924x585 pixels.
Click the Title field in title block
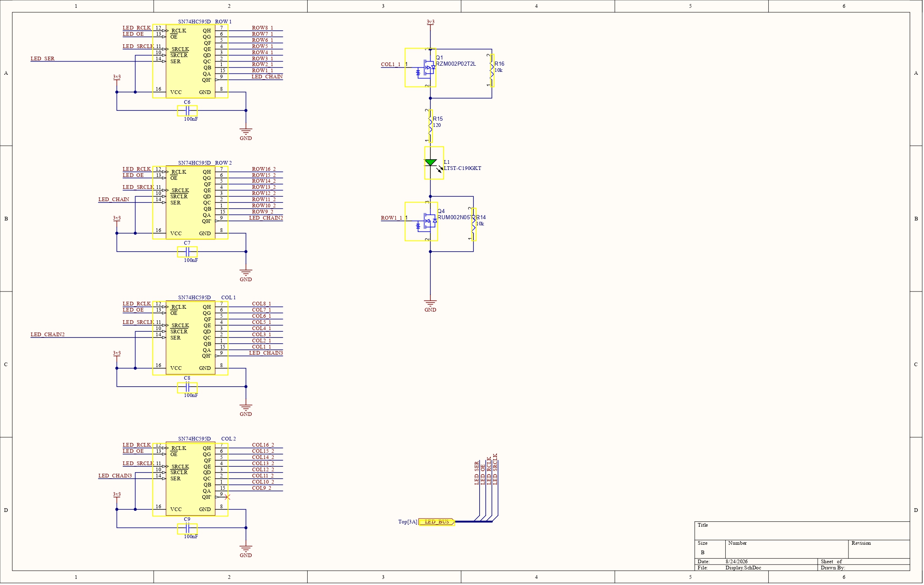802,531
